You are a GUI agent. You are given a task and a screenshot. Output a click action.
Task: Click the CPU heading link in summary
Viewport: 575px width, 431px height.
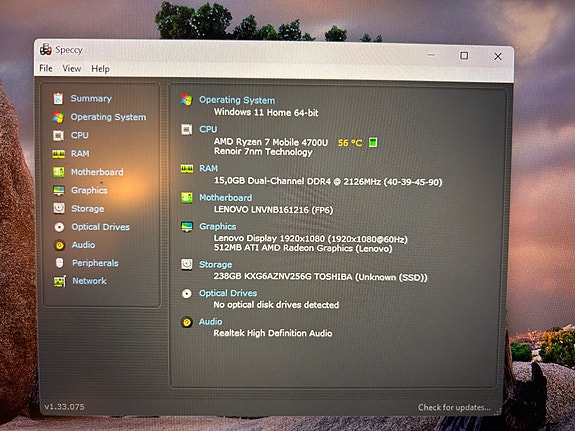tap(208, 129)
